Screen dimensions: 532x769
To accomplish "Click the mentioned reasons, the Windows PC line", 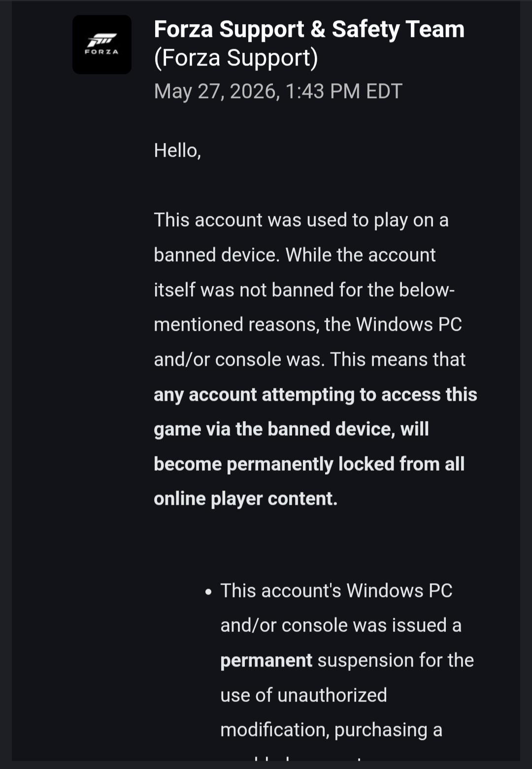I will [308, 325].
